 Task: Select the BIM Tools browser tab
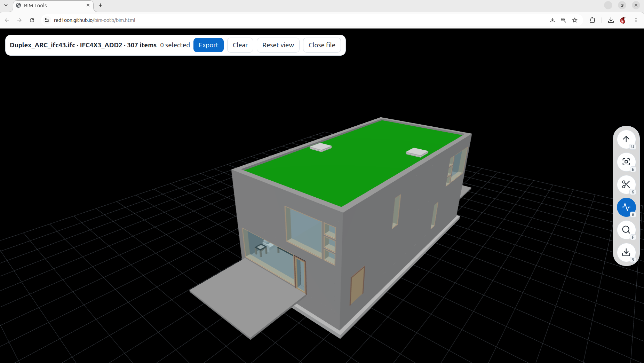[x=53, y=6]
